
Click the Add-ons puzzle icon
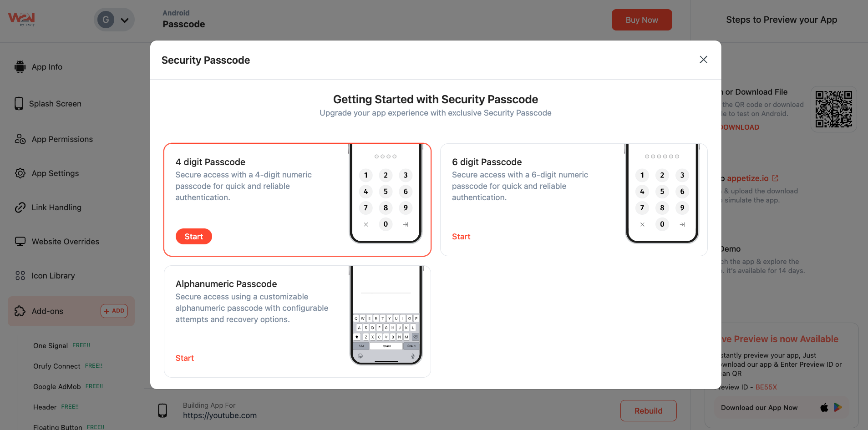[x=20, y=311]
